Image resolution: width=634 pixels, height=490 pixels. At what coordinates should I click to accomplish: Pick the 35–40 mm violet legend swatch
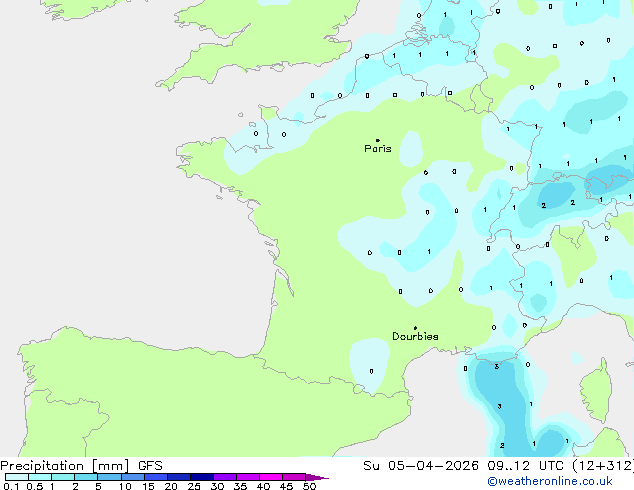click(x=248, y=477)
